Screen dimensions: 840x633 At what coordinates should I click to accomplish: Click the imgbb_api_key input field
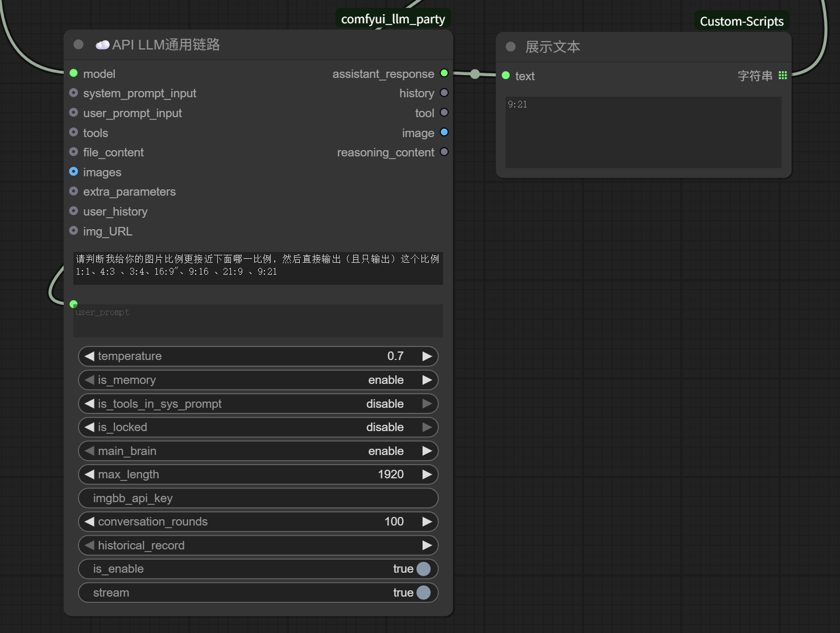point(258,498)
